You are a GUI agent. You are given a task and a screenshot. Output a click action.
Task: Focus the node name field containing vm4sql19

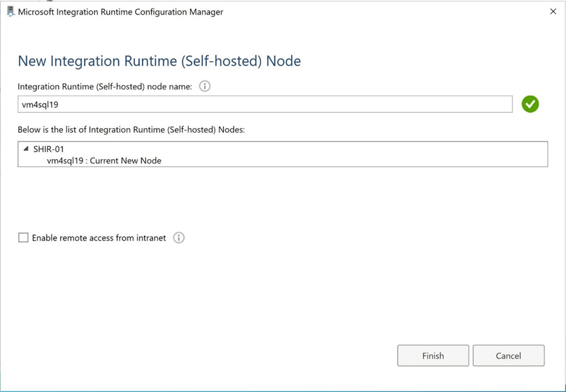click(x=265, y=105)
